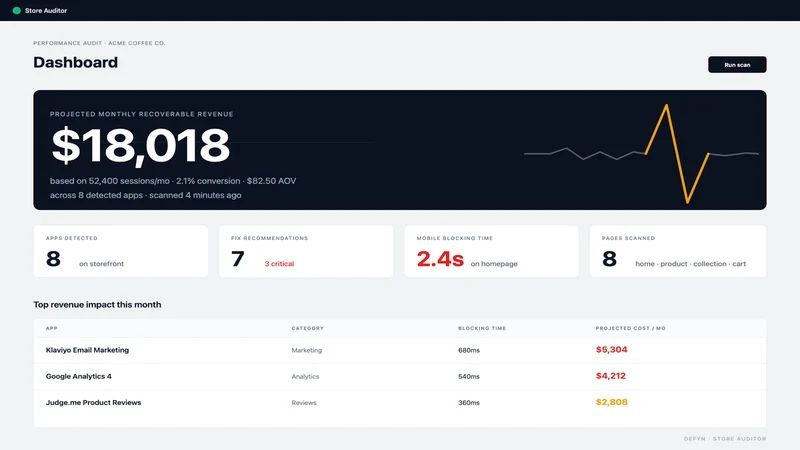The image size is (800, 450).
Task: Sort by the App column header
Action: click(x=52, y=328)
